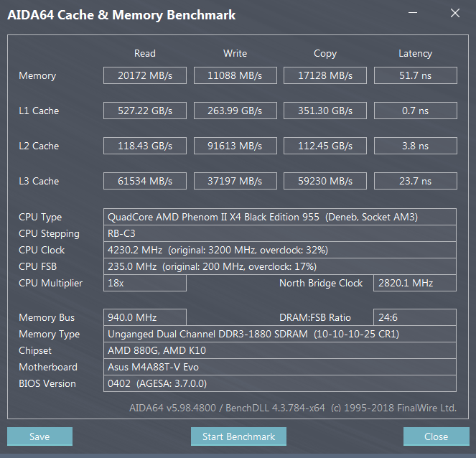Click the CPU Type label

(40, 218)
